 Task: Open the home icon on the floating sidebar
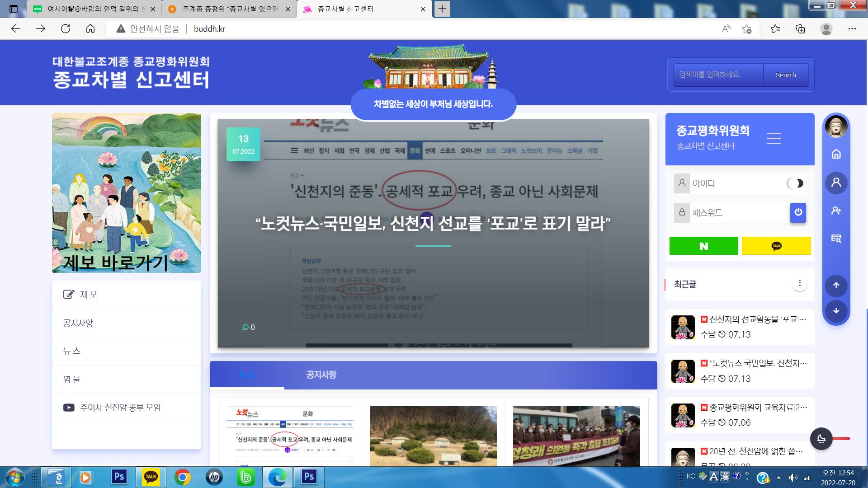click(836, 155)
